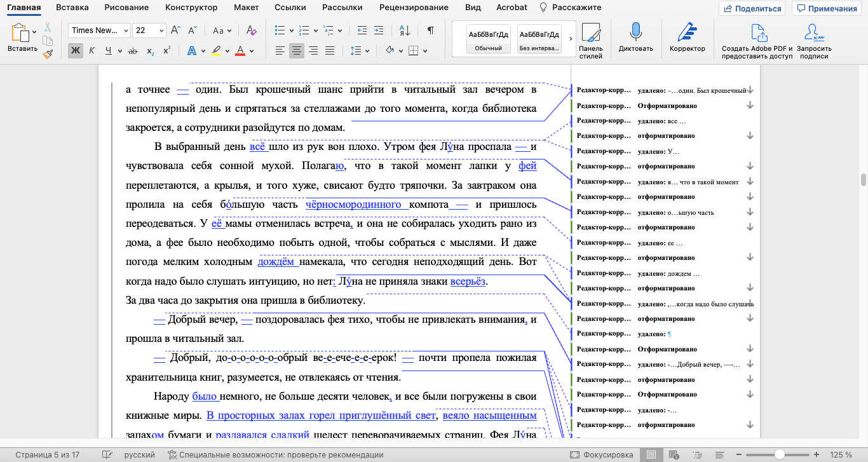868x462 pixels.
Task: Click the Расскажите search box
Action: [570, 8]
